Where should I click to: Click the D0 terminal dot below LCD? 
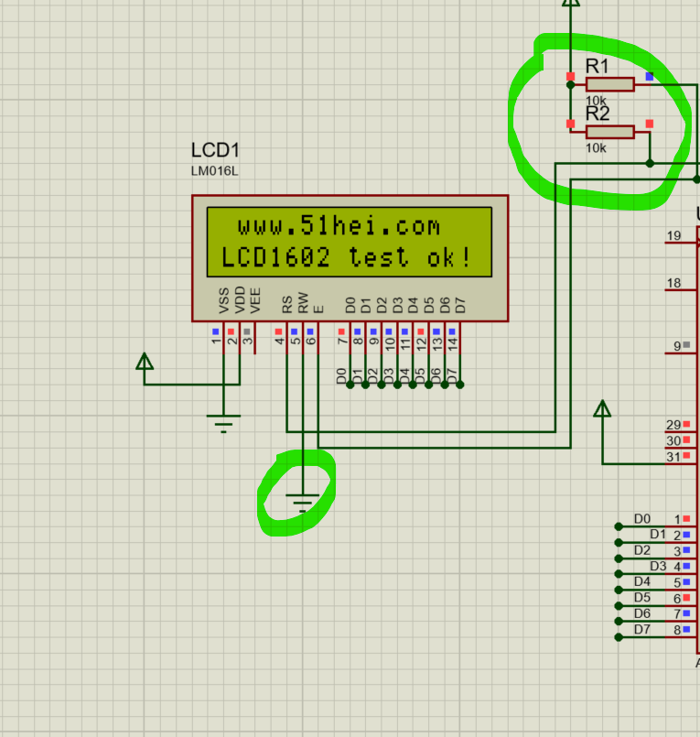click(x=350, y=385)
